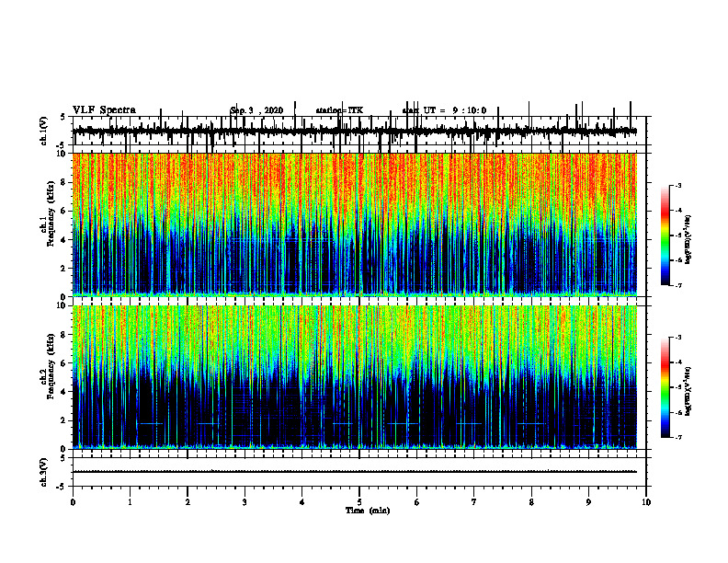Click the "5" tick on the time axis
Image resolution: width=728 pixels, height=563 pixels.
pos(359,502)
